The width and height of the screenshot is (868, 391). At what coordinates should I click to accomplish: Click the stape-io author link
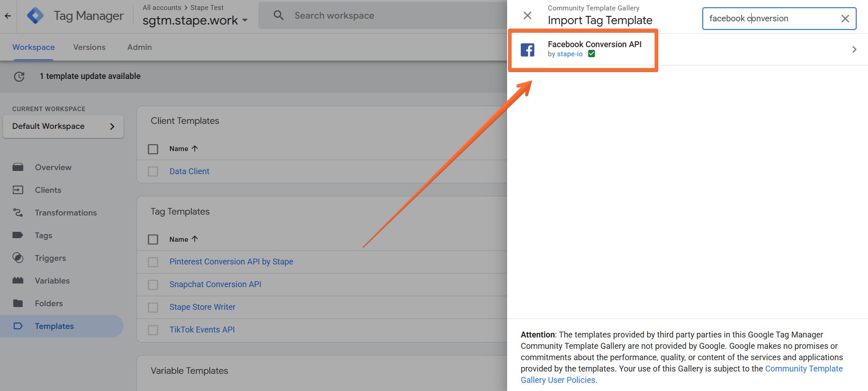coord(570,54)
